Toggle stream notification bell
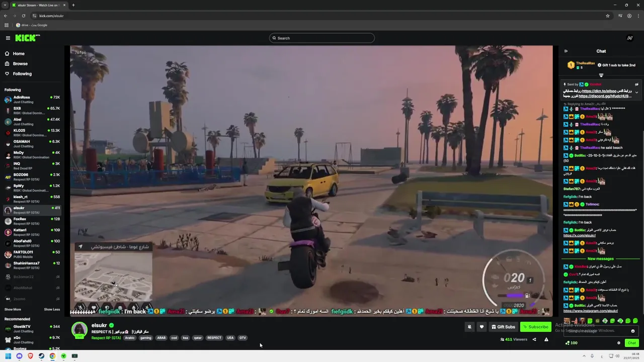This screenshot has width=644, height=362. coord(469,327)
